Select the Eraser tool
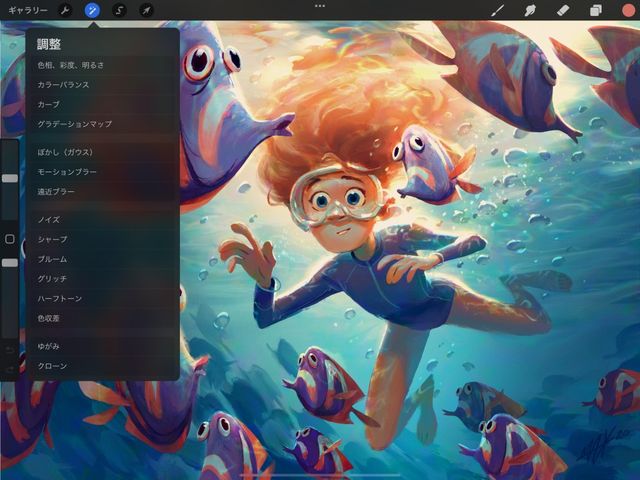This screenshot has height=480, width=640. pyautogui.click(x=562, y=10)
